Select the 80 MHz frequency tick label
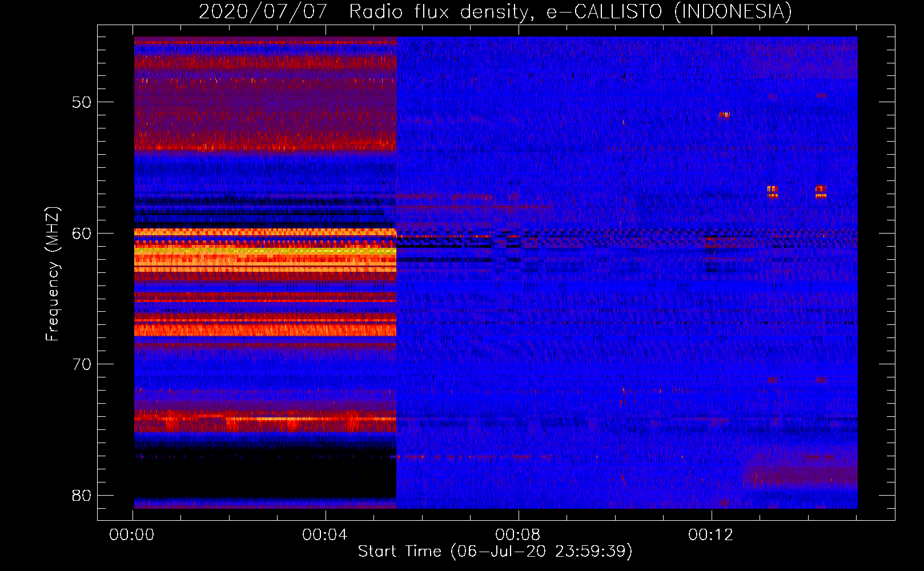 click(x=82, y=495)
